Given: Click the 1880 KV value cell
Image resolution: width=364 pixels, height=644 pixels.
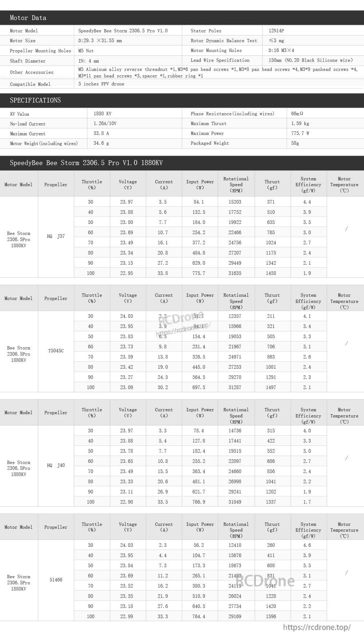Looking at the screenshot, I should click(x=103, y=114).
